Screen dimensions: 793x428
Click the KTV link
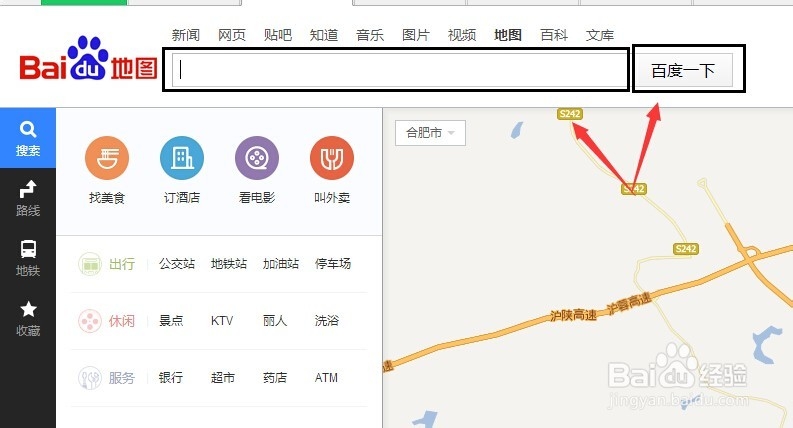click(222, 321)
